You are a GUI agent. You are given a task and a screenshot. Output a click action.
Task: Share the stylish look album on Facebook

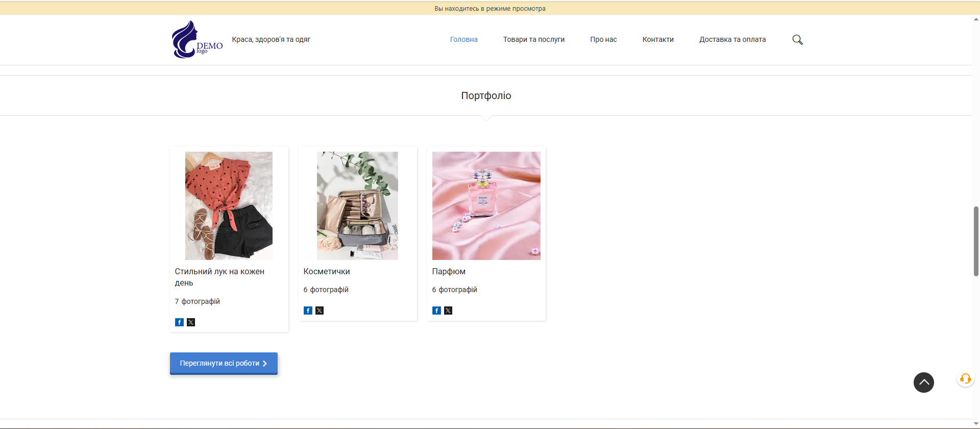click(x=179, y=322)
